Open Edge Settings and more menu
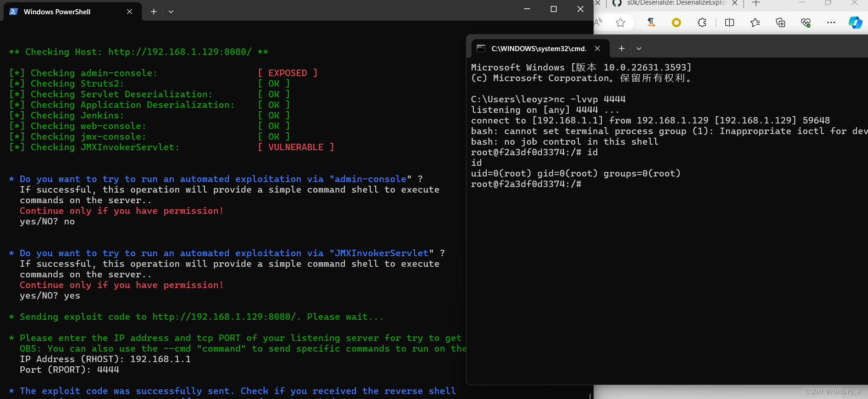The image size is (868, 399). tap(831, 23)
